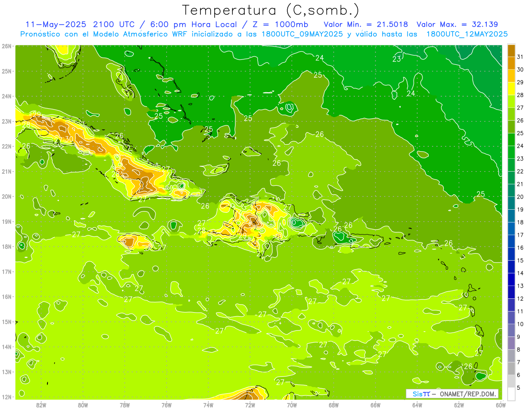Screen dimensions: 532x411
Task: Click the title 'Temperatura (C,somb.)'
Action: [x=271, y=10]
